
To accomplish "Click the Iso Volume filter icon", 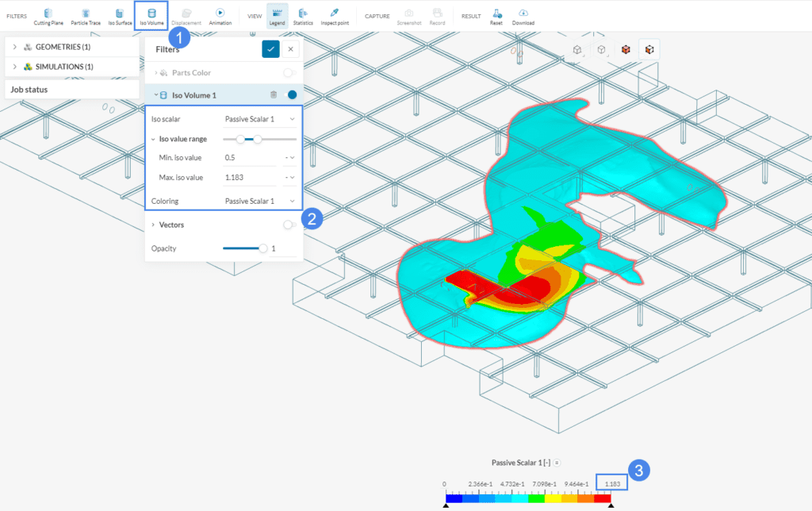I will click(x=151, y=13).
